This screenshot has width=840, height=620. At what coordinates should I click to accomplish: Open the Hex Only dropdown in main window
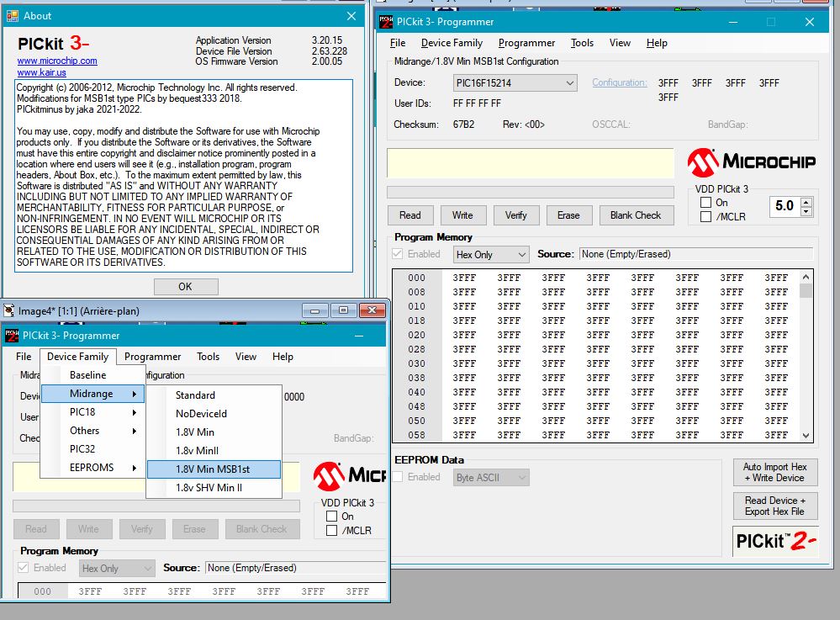[491, 255]
